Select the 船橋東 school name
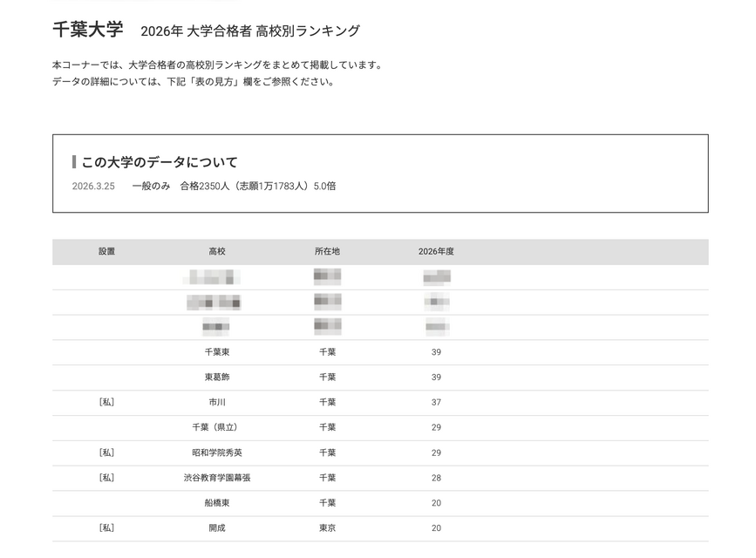This screenshot has width=756, height=558. 217,503
